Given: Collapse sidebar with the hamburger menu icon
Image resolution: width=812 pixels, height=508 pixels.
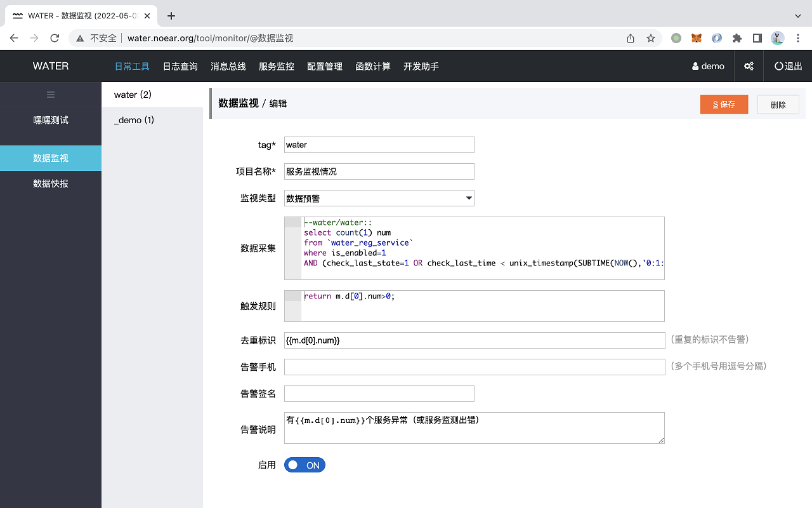Looking at the screenshot, I should (51, 95).
